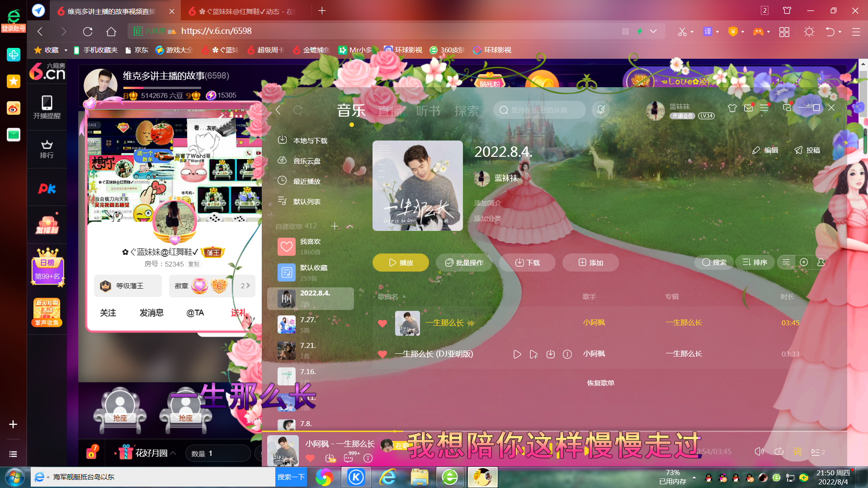Switch to 听书 tab in music player
This screenshot has height=488, width=868.
point(428,110)
